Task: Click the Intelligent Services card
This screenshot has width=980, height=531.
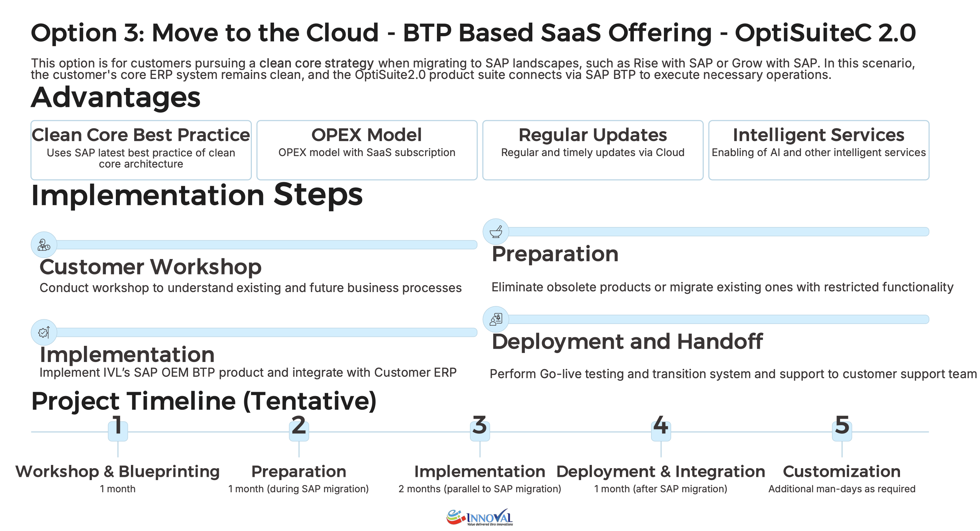Action: 819,150
